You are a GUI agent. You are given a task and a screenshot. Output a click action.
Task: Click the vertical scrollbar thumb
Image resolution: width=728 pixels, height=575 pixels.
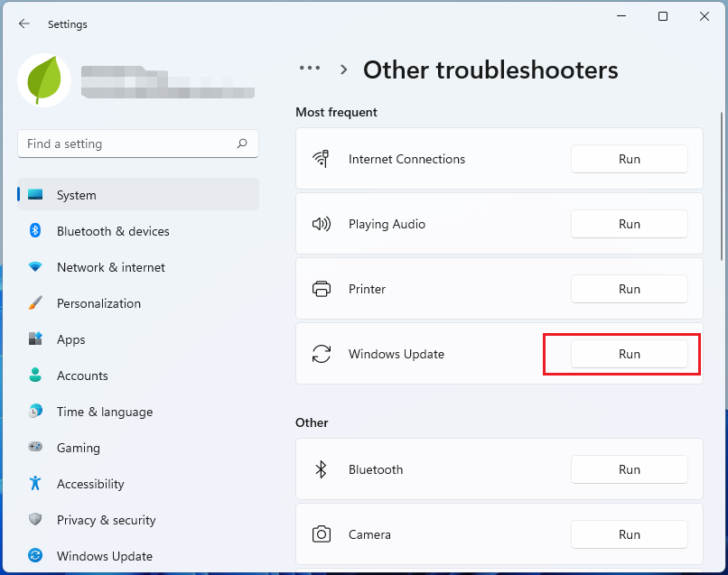[x=722, y=186]
